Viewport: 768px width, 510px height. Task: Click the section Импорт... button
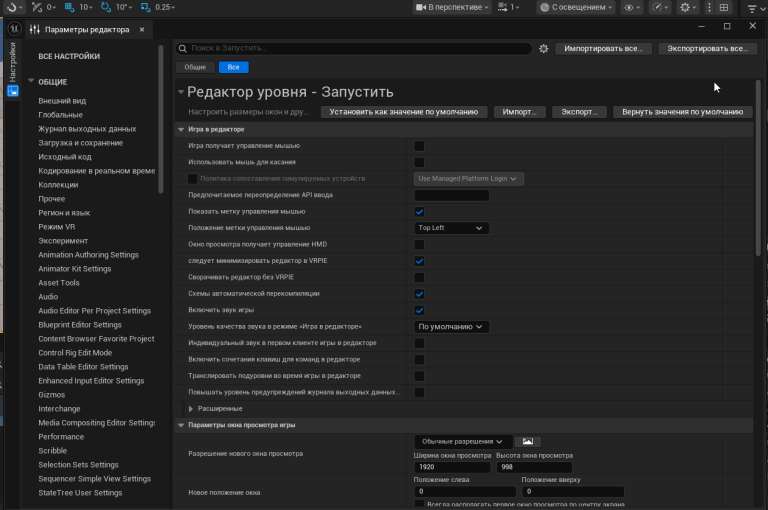tap(519, 112)
